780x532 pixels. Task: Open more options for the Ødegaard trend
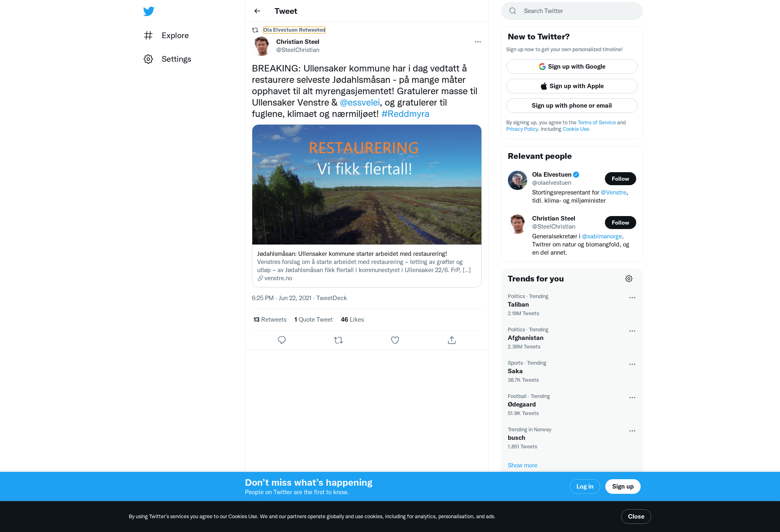(x=632, y=398)
